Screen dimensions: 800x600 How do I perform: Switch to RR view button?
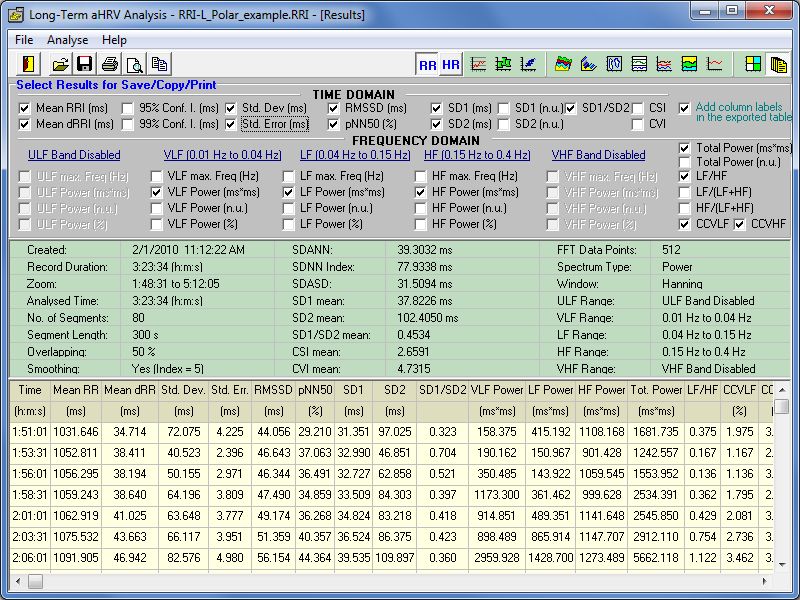[x=428, y=64]
